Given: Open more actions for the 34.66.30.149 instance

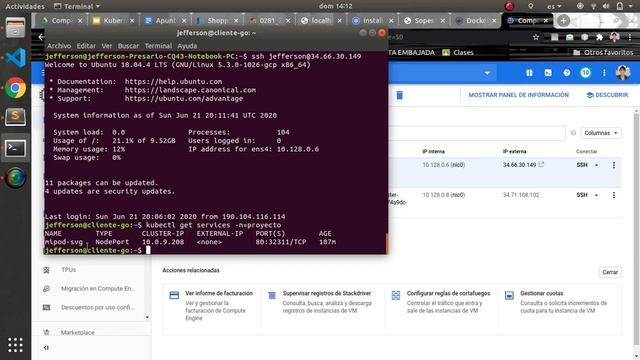Looking at the screenshot, I should pos(613,165).
